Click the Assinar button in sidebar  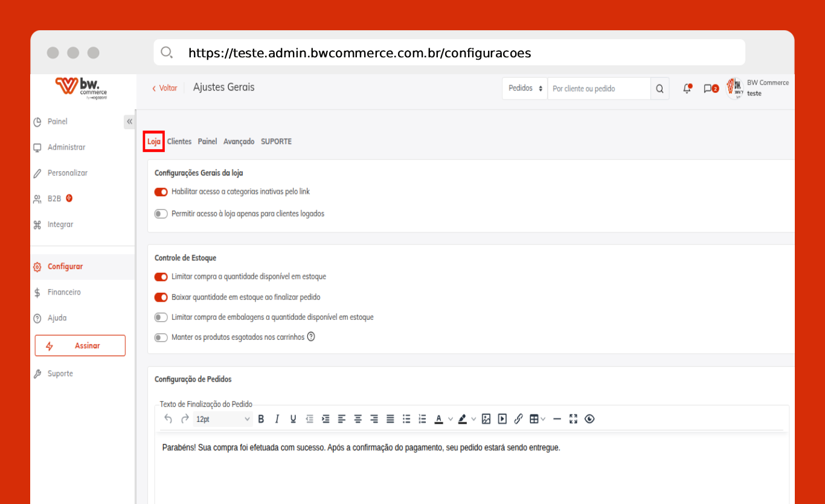tap(80, 346)
